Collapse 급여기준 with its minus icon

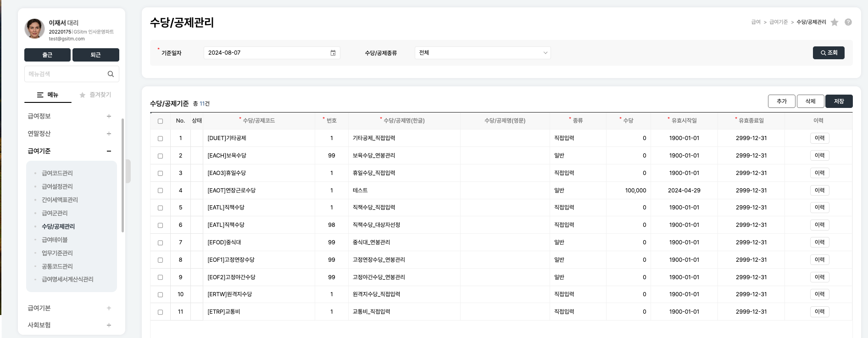coord(109,151)
